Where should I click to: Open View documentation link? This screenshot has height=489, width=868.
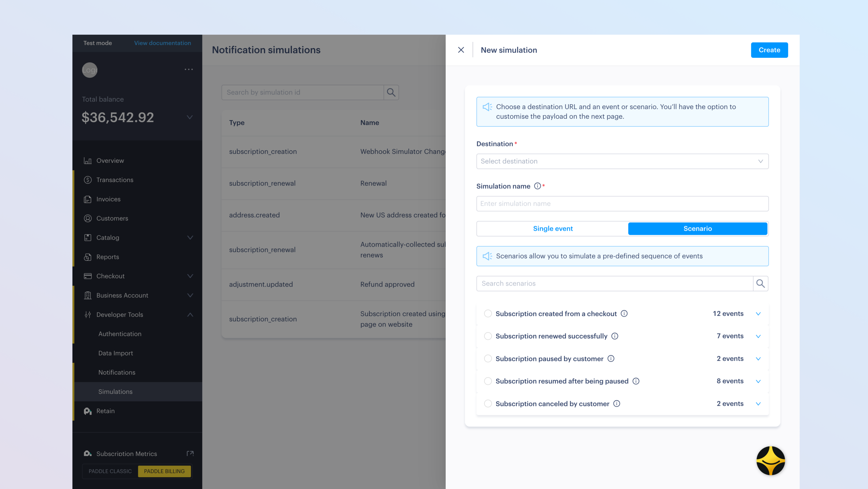pos(162,43)
